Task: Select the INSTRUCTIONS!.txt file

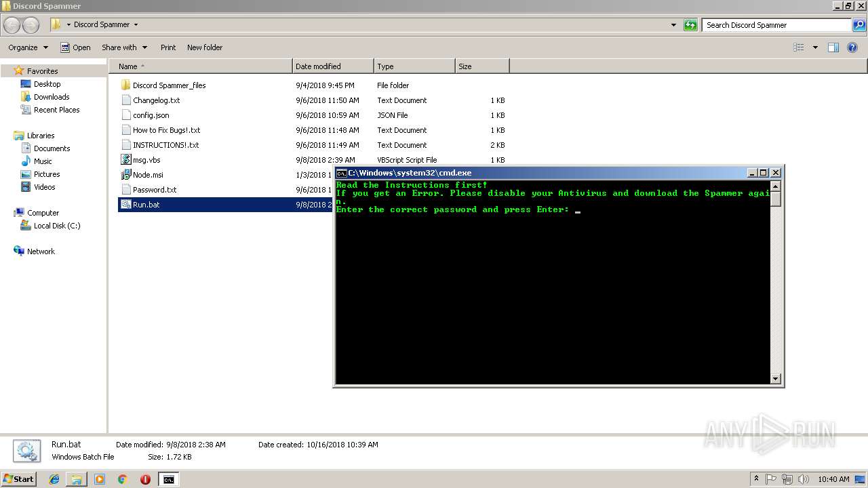Action: [x=165, y=145]
